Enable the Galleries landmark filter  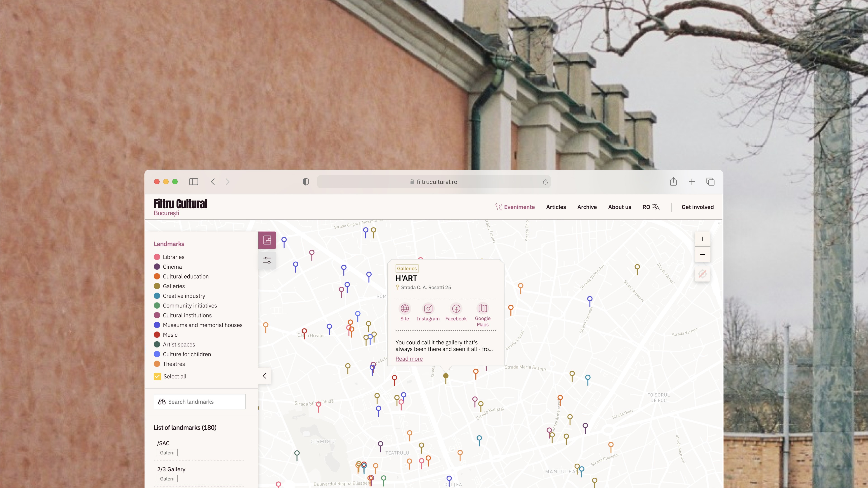click(157, 286)
